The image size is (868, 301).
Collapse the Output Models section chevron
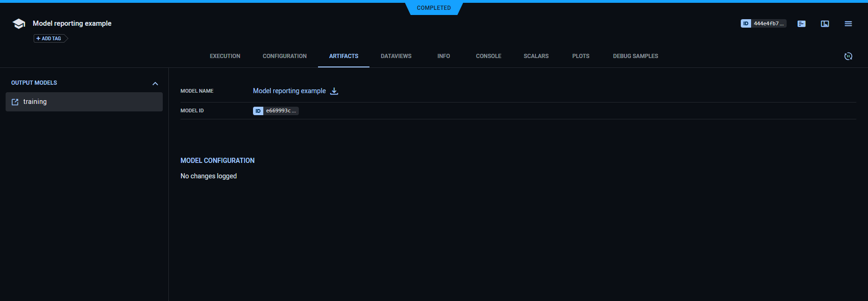pyautogui.click(x=155, y=83)
